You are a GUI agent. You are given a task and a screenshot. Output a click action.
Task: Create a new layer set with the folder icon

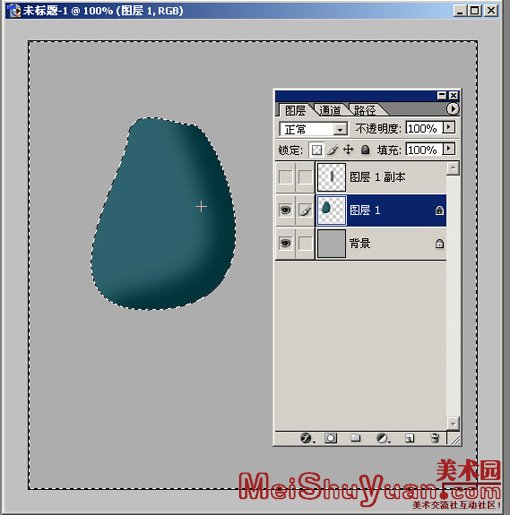[x=355, y=438]
